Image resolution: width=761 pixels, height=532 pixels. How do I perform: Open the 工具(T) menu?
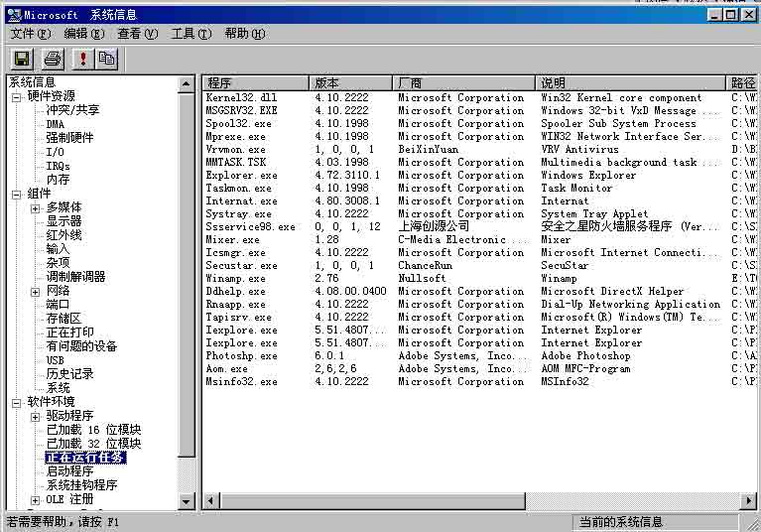(191, 34)
